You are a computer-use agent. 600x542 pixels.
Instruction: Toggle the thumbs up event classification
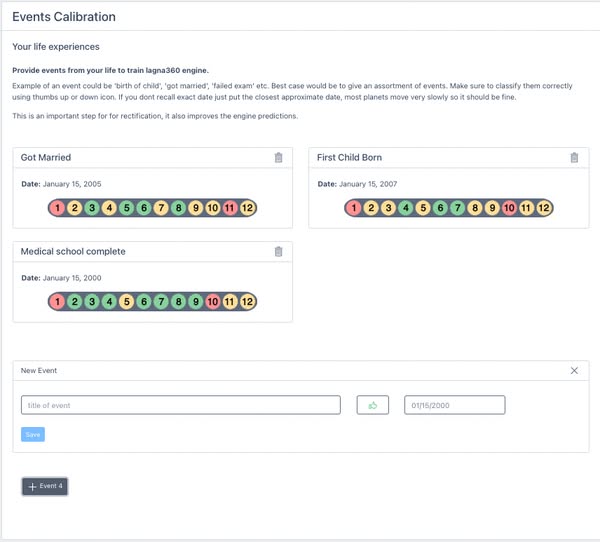click(373, 405)
